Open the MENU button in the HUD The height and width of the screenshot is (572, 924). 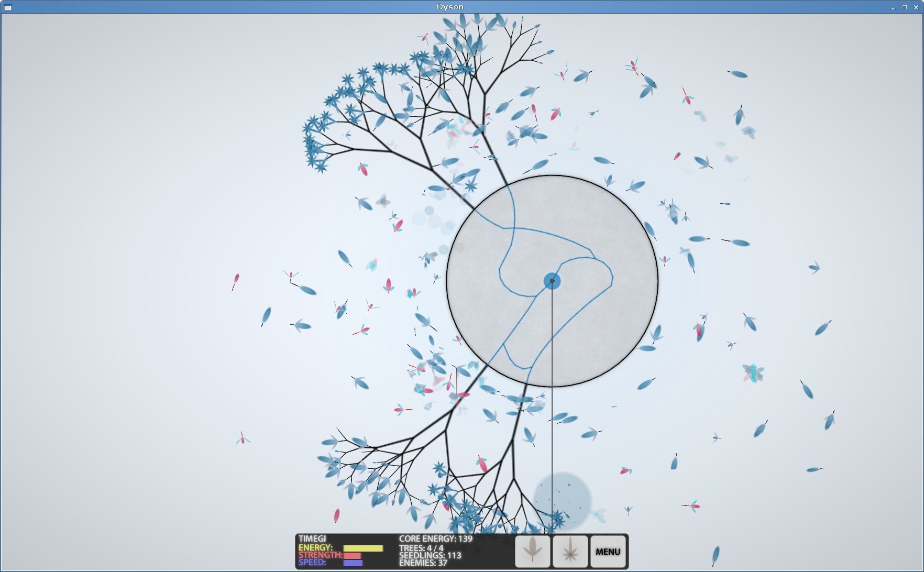[x=608, y=552]
